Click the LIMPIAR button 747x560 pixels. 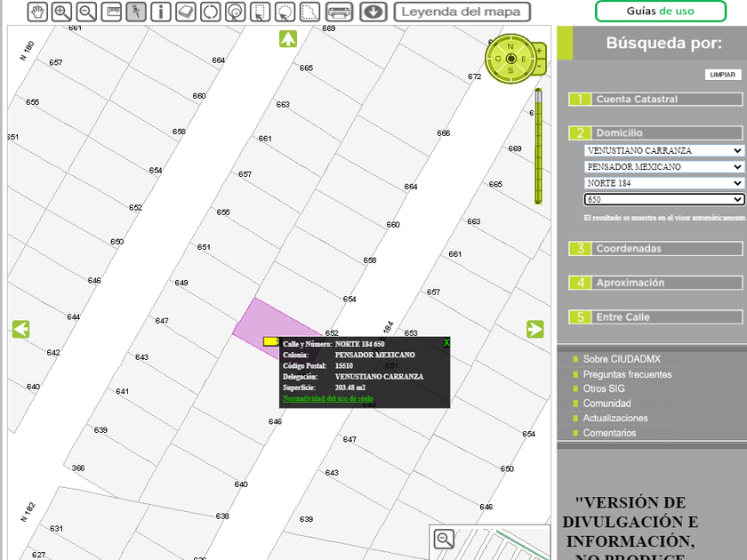pyautogui.click(x=722, y=75)
